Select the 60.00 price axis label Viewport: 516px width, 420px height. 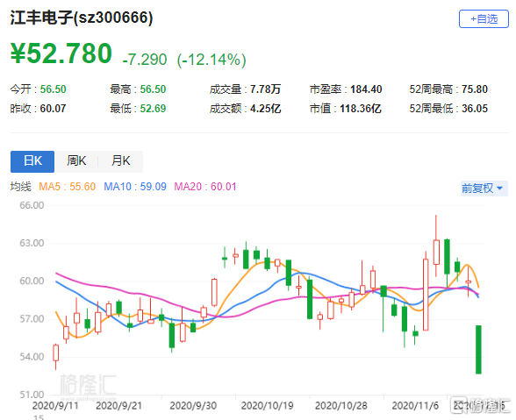click(x=32, y=281)
